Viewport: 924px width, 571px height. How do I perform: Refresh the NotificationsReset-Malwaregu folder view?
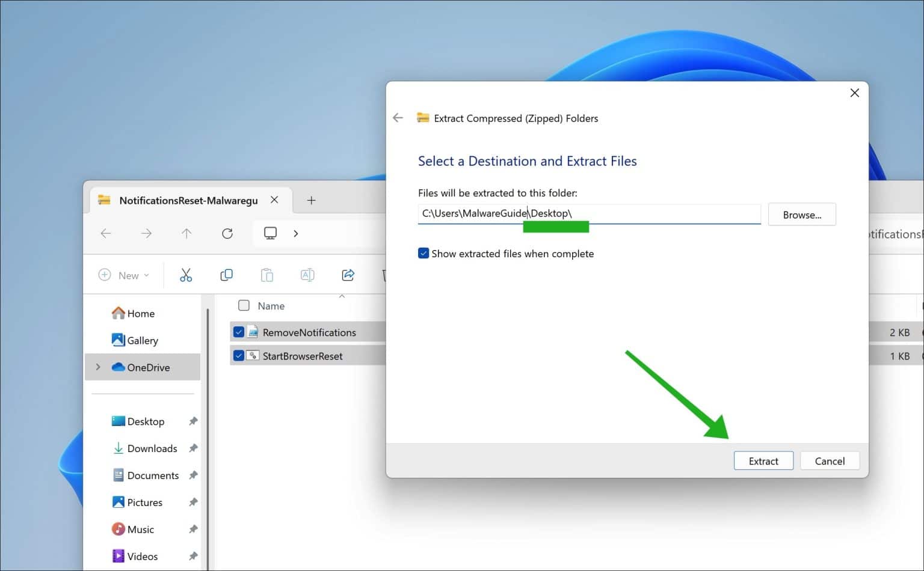(x=227, y=233)
